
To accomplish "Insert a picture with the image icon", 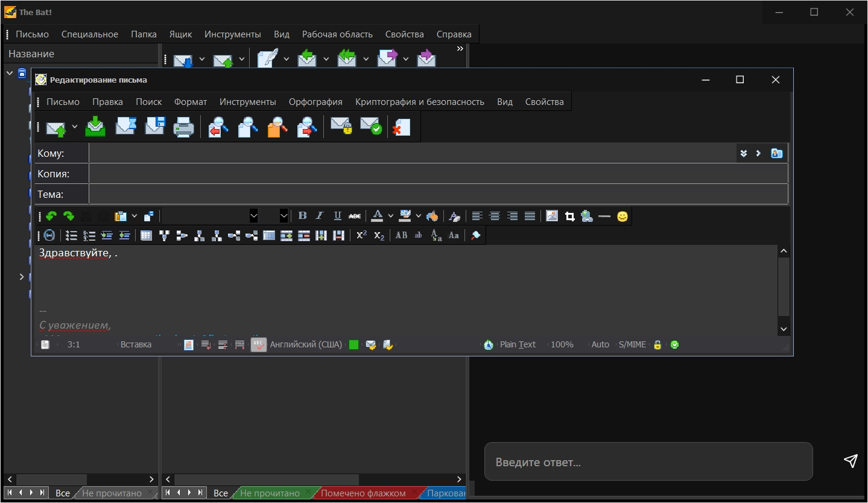I will pos(552,216).
